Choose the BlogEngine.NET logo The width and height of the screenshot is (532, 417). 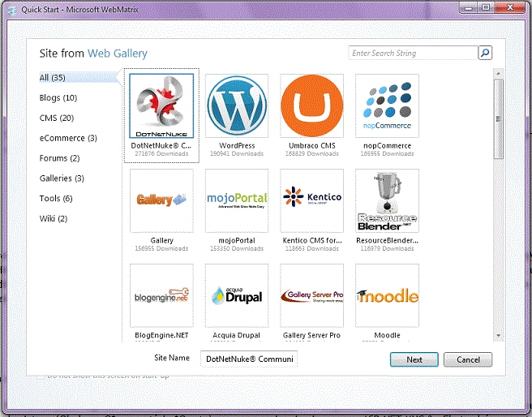(x=161, y=295)
